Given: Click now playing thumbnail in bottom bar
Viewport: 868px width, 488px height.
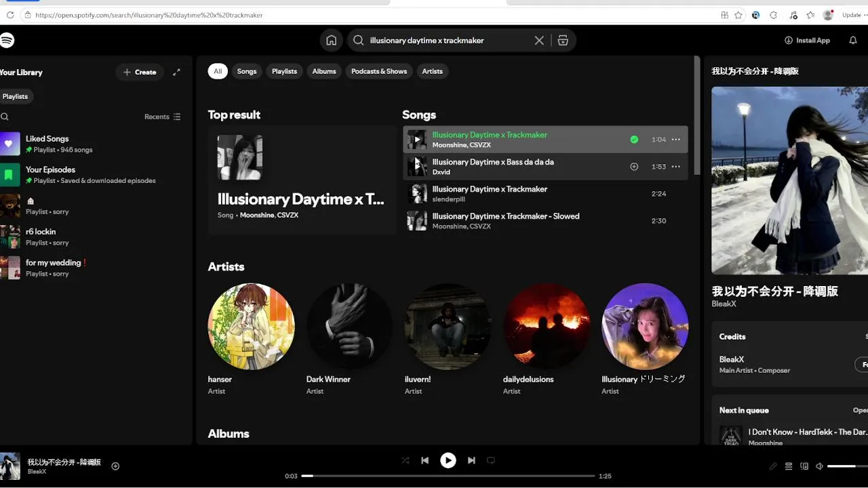Looking at the screenshot, I should point(10,466).
